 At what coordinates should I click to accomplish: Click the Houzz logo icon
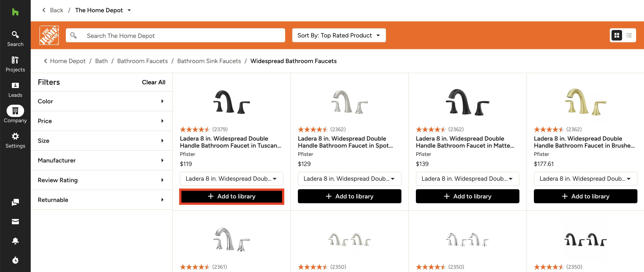pos(15,12)
